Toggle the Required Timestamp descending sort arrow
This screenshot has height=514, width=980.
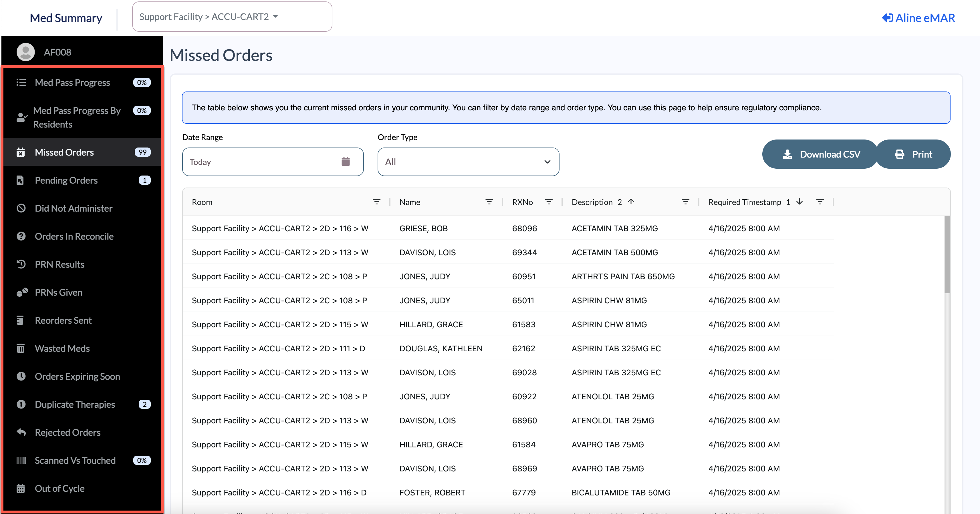click(800, 202)
